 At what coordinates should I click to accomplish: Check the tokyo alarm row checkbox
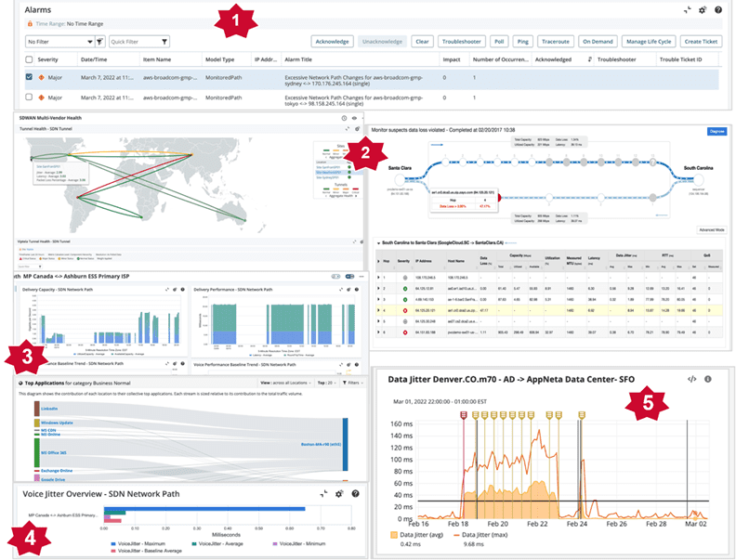[30, 96]
